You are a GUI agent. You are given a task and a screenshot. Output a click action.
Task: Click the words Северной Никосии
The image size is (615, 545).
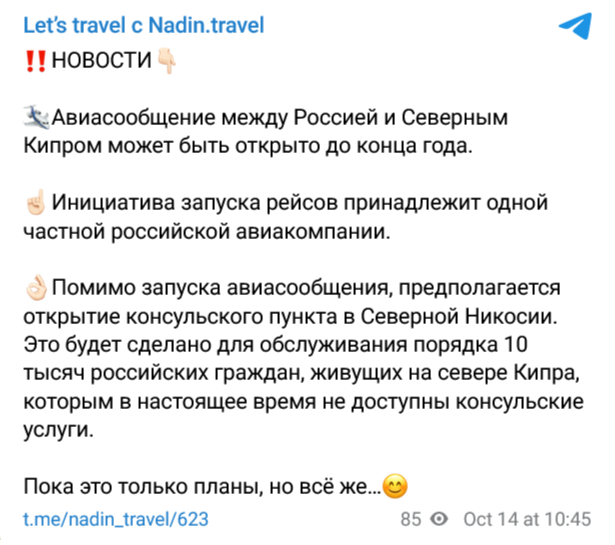click(459, 316)
